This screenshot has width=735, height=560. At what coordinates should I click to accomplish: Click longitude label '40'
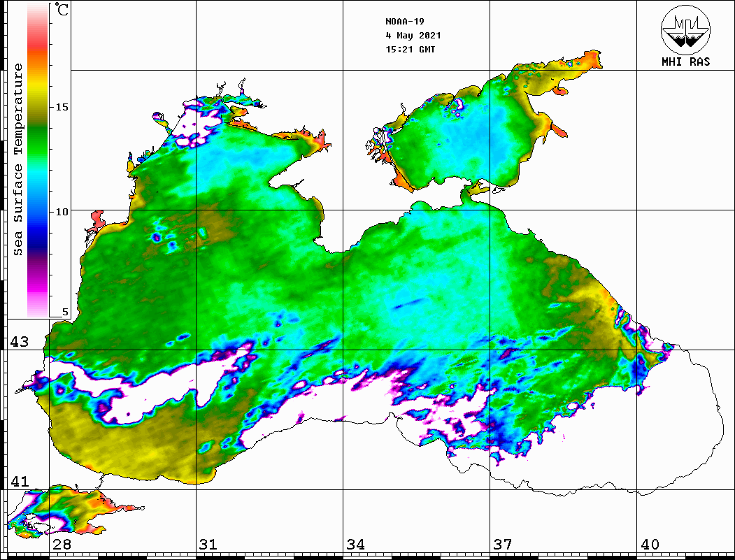[x=650, y=545]
